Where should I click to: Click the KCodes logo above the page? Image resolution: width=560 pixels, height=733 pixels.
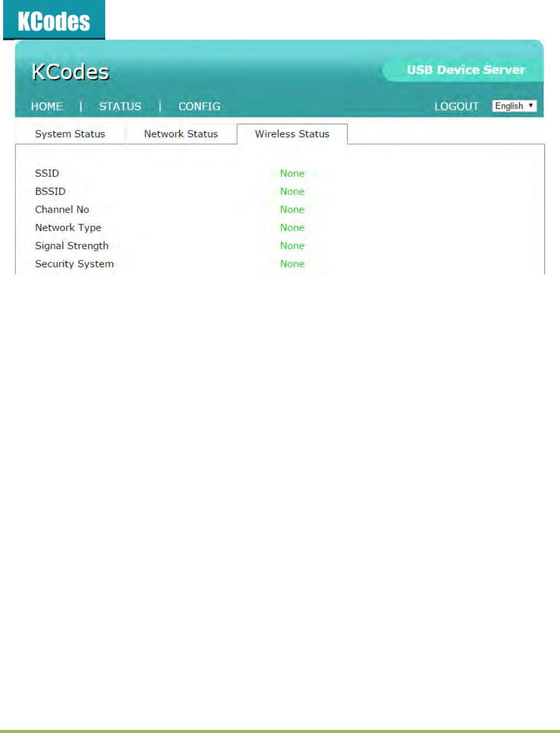(x=54, y=20)
